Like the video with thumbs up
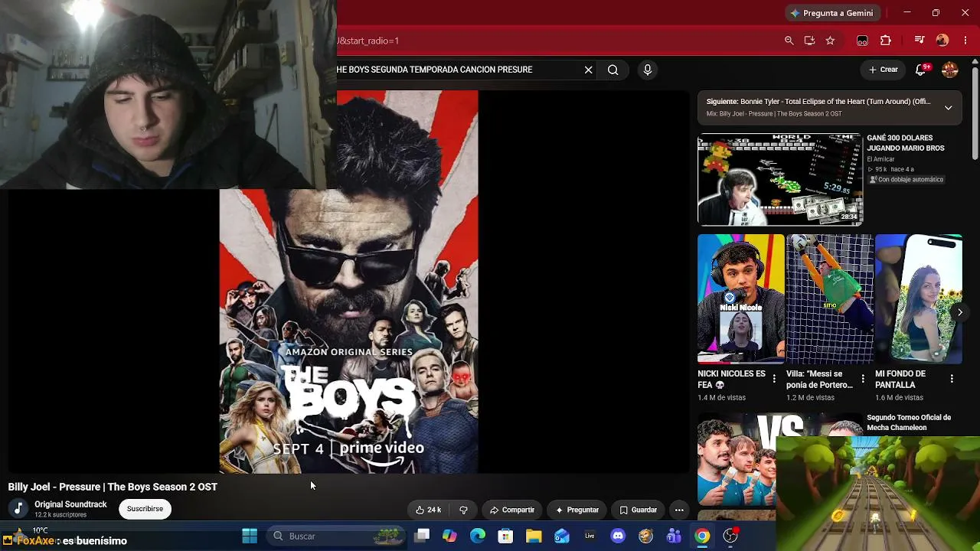Image resolution: width=980 pixels, height=551 pixels. 428,510
